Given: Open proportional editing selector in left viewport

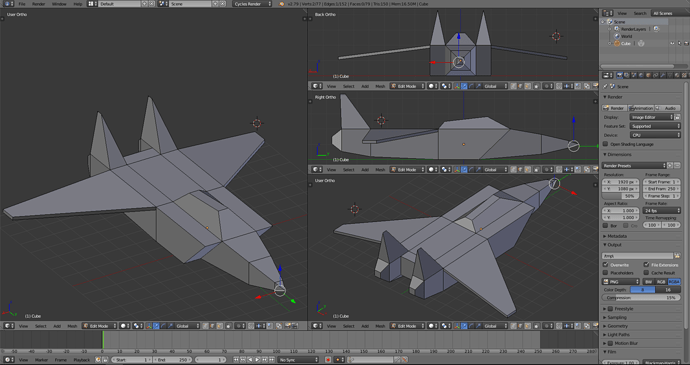Looking at the screenshot, I should pos(240,326).
